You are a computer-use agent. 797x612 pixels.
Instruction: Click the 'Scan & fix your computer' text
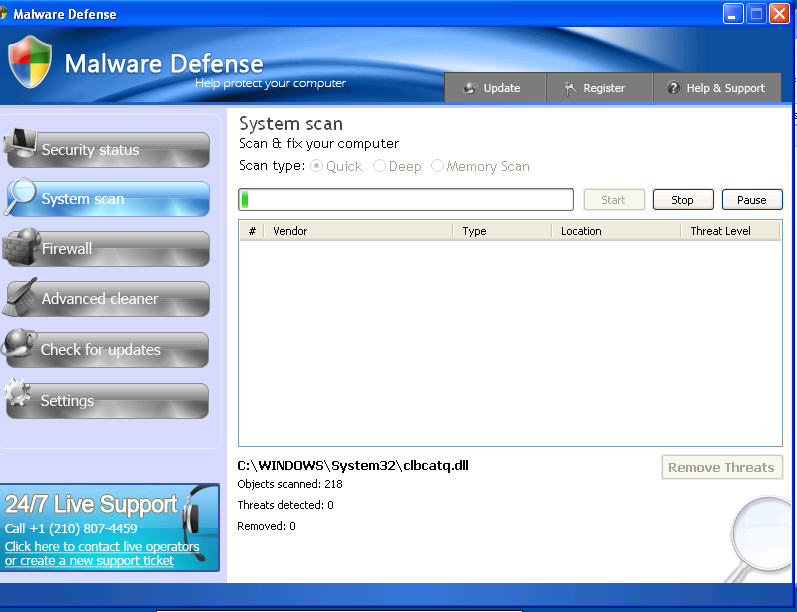(x=319, y=144)
